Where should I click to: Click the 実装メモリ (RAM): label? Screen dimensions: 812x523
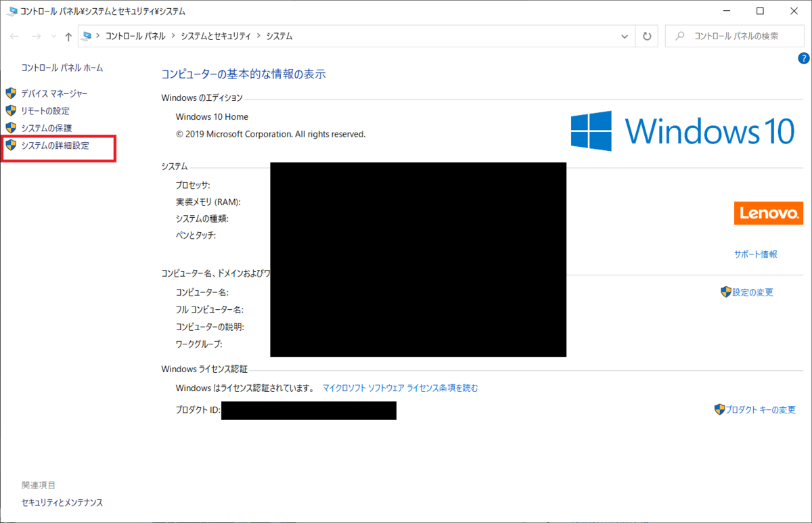208,202
